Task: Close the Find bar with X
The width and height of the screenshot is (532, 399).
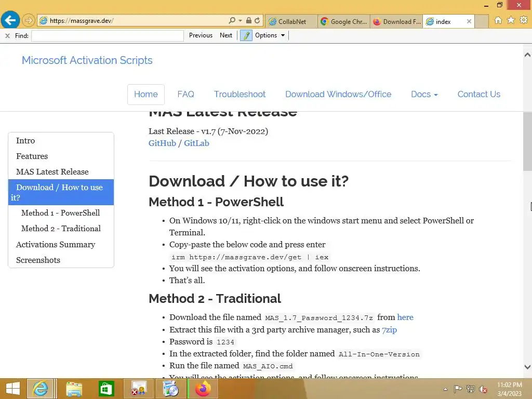Action: pyautogui.click(x=7, y=35)
